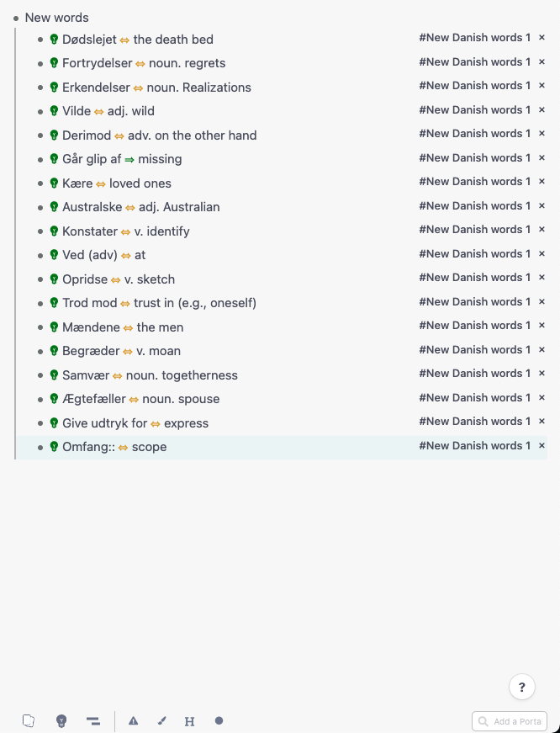Click the lightbulb flashcard icon in bottom toolbar
The width and height of the screenshot is (560, 733).
tap(61, 721)
